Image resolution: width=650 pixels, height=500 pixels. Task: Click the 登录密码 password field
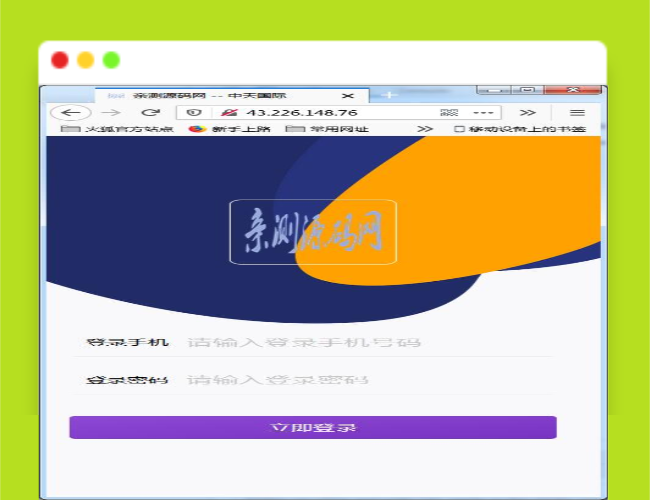pos(313,380)
